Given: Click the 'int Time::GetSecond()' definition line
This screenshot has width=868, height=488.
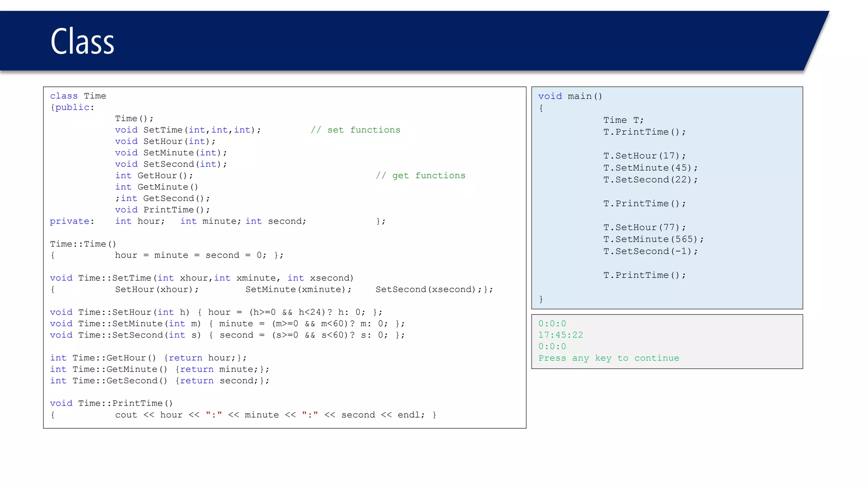Looking at the screenshot, I should (108, 381).
